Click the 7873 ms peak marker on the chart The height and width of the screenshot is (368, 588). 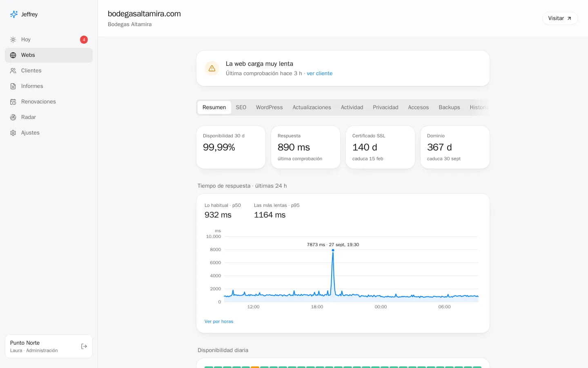click(x=333, y=250)
